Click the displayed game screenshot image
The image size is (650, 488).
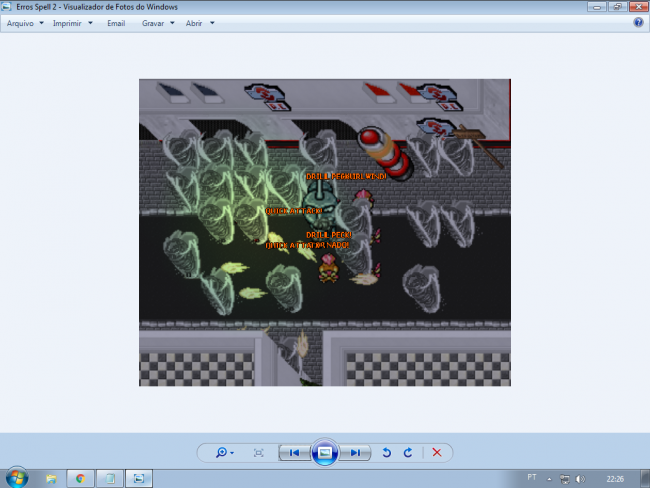point(325,233)
